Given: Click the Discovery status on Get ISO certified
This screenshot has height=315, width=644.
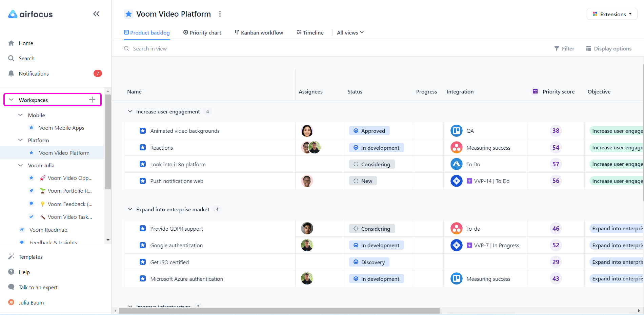Looking at the screenshot, I should pyautogui.click(x=369, y=262).
